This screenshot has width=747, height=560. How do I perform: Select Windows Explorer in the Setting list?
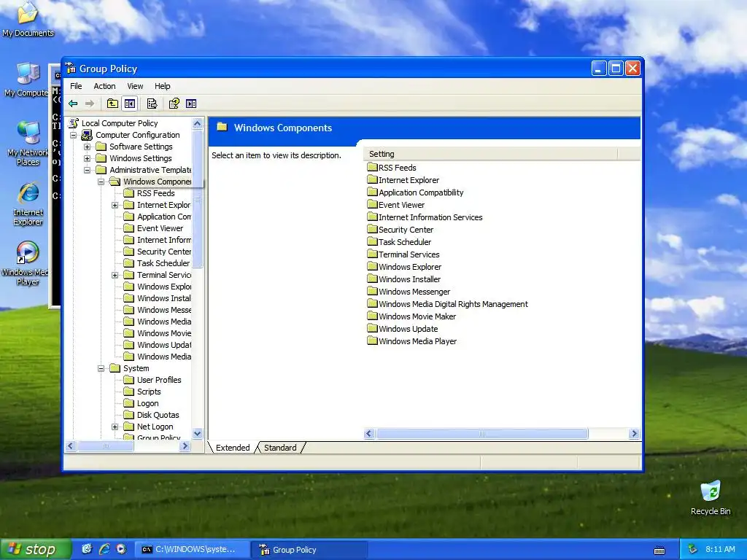(x=404, y=267)
